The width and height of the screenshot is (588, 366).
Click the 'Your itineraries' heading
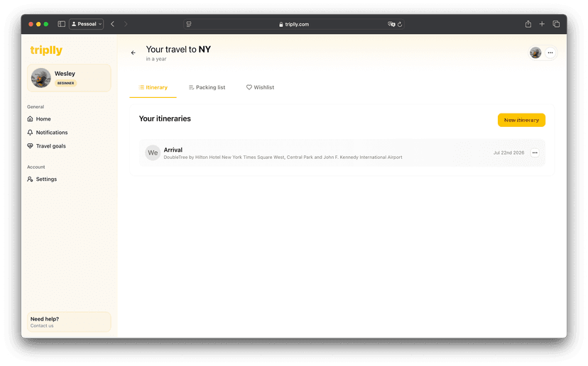(x=165, y=118)
